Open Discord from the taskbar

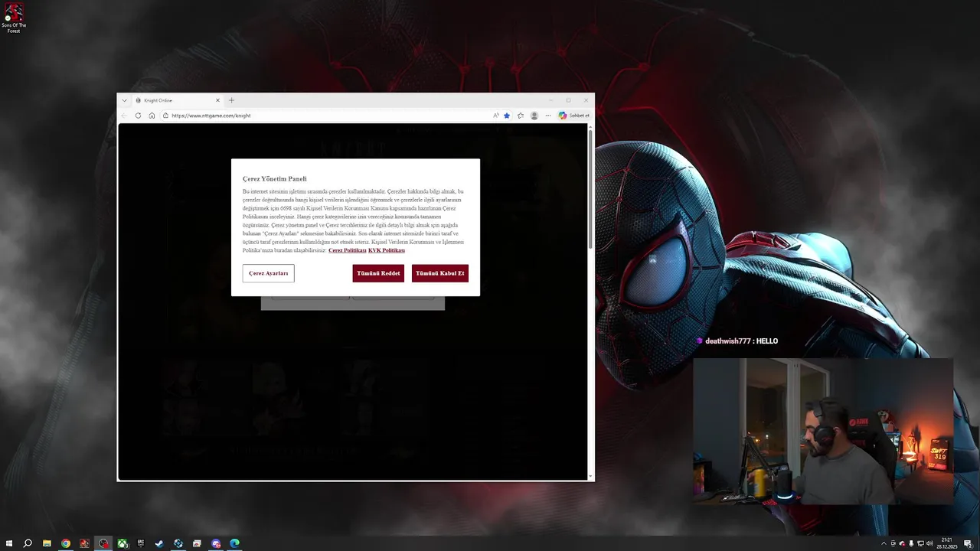tap(216, 543)
